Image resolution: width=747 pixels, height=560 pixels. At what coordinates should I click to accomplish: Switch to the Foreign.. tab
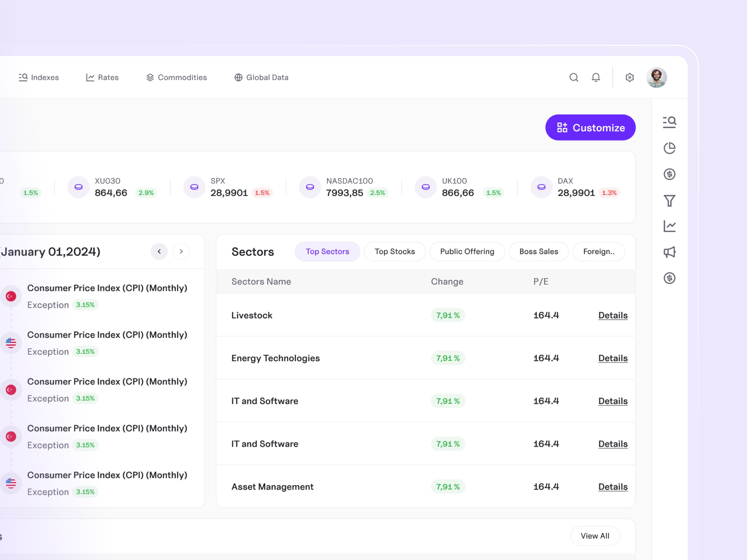click(x=599, y=251)
